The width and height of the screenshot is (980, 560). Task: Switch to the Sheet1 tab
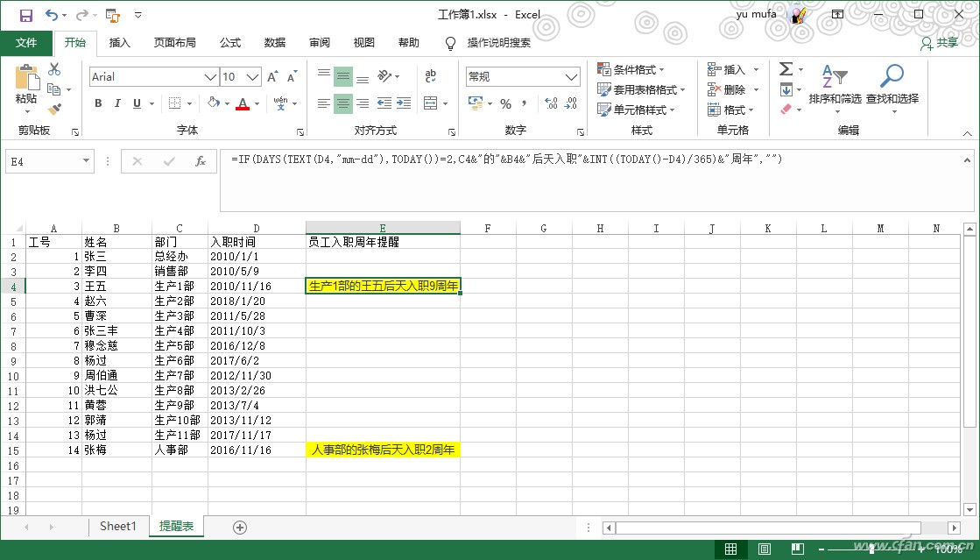click(x=118, y=527)
